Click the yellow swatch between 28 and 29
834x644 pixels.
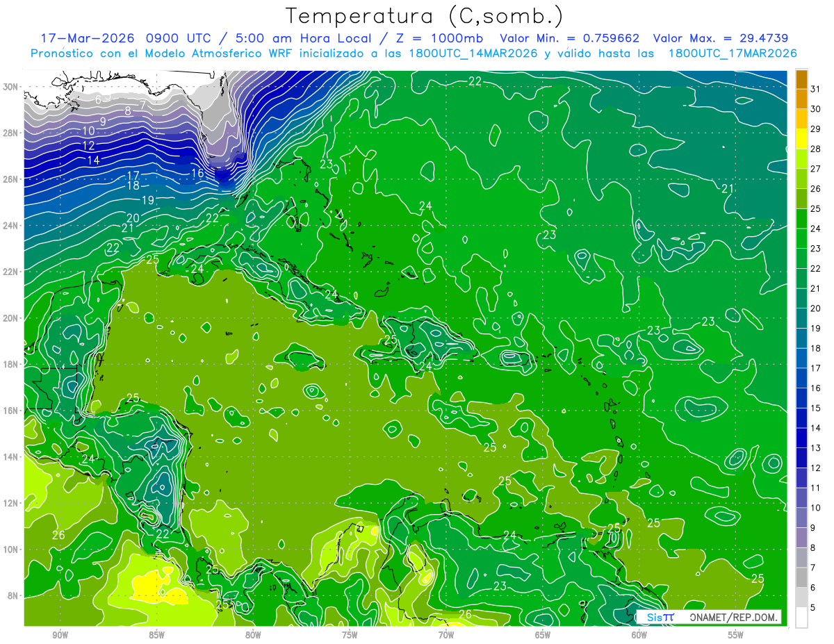click(x=801, y=139)
